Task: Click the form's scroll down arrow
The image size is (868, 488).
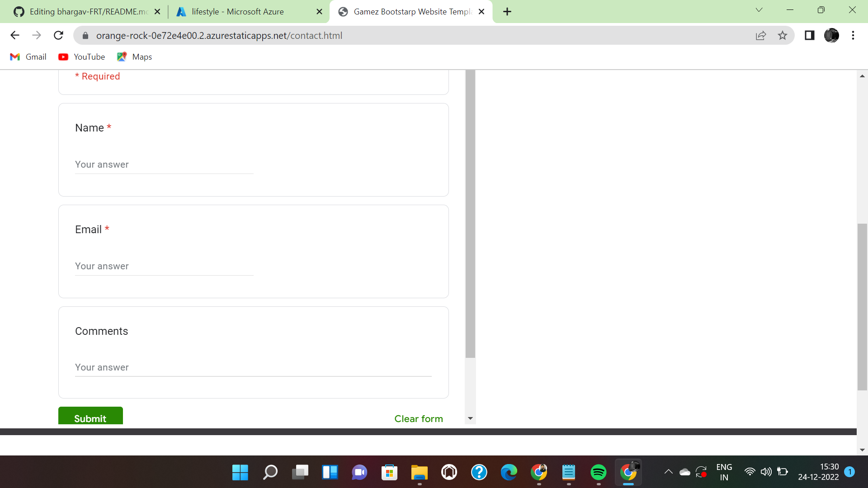Action: 470,418
